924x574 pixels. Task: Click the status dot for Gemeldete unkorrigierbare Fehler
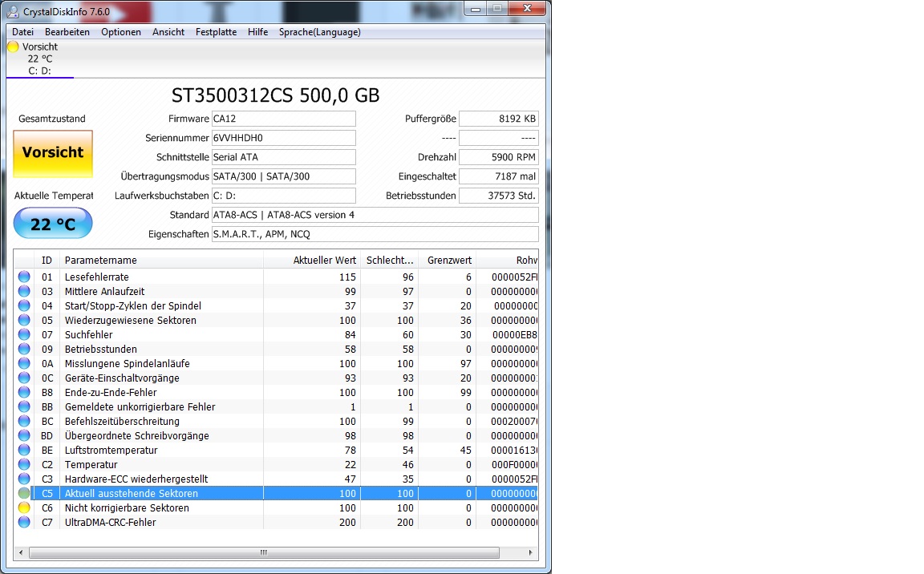coord(24,406)
